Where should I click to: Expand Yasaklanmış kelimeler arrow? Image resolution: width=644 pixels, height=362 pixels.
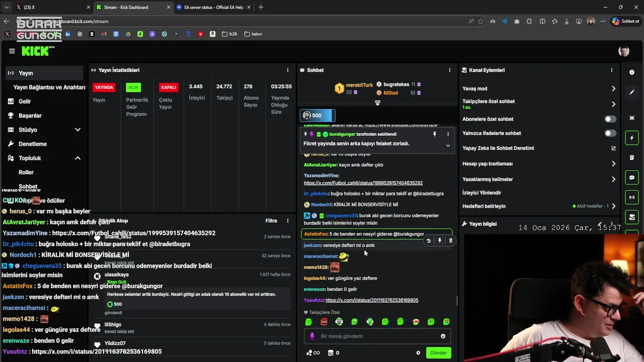(613, 179)
